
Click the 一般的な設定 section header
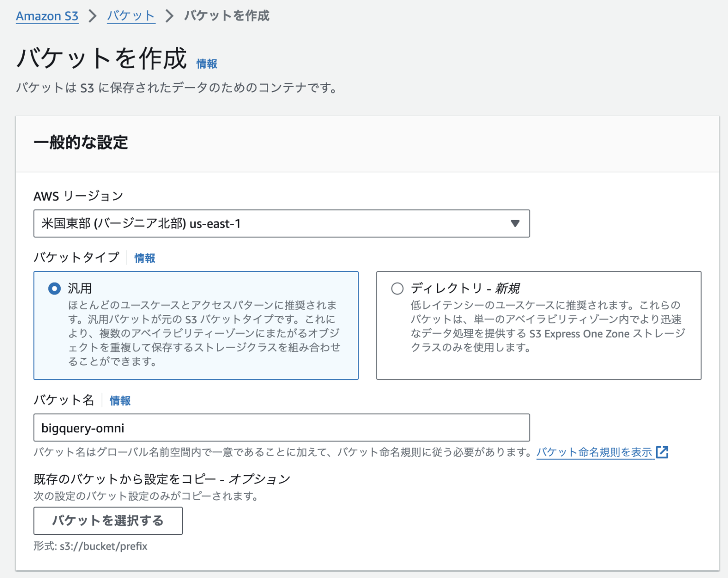point(81,142)
